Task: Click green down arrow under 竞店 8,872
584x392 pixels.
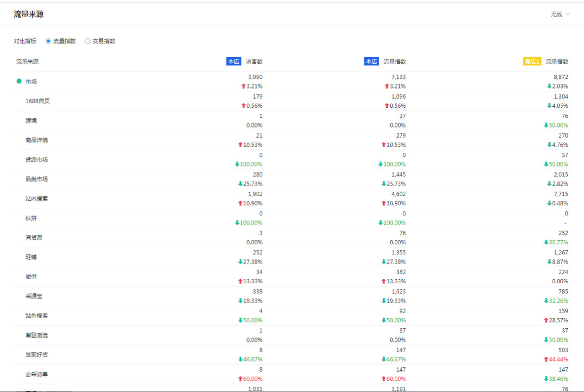Action: click(x=549, y=86)
